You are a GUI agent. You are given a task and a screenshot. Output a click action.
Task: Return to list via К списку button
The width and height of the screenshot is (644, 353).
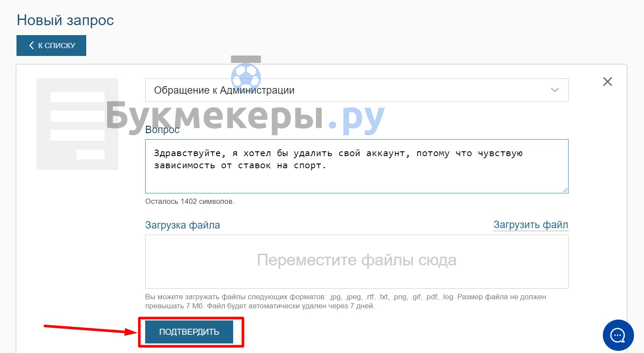(52, 46)
